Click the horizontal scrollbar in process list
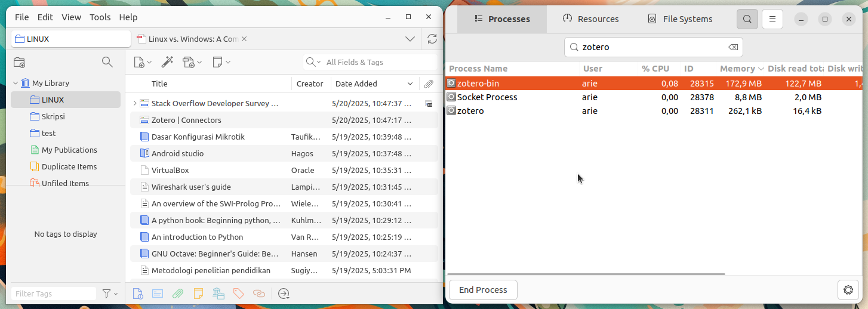The width and height of the screenshot is (868, 309). (585, 274)
